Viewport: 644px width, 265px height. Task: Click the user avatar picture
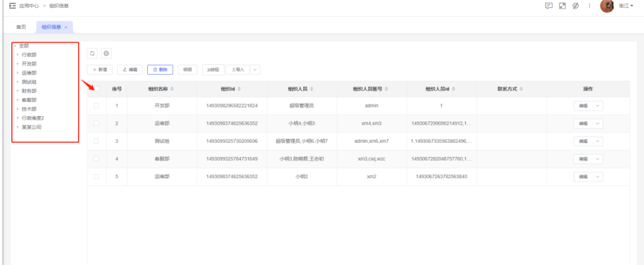tap(607, 6)
